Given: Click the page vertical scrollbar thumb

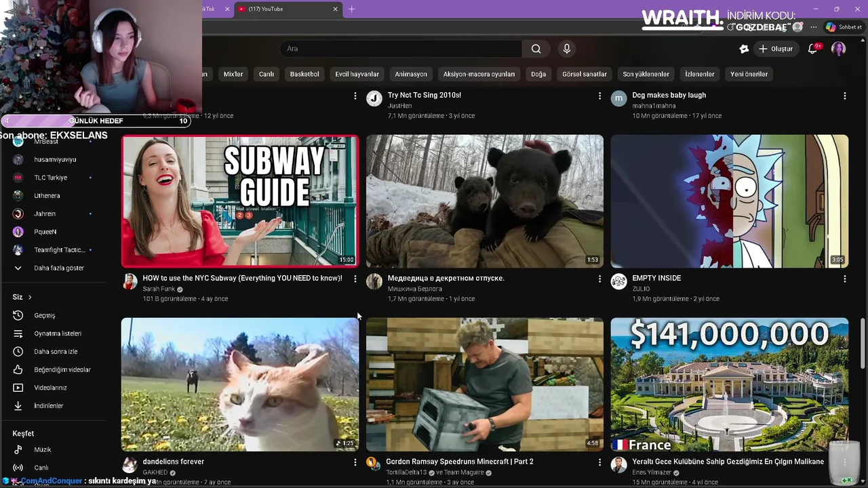Looking at the screenshot, I should click(x=862, y=344).
